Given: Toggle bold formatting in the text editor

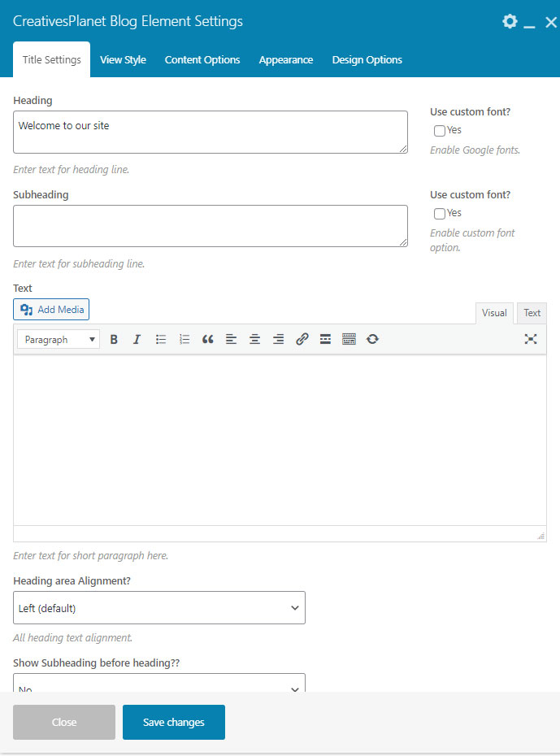Looking at the screenshot, I should click(114, 340).
